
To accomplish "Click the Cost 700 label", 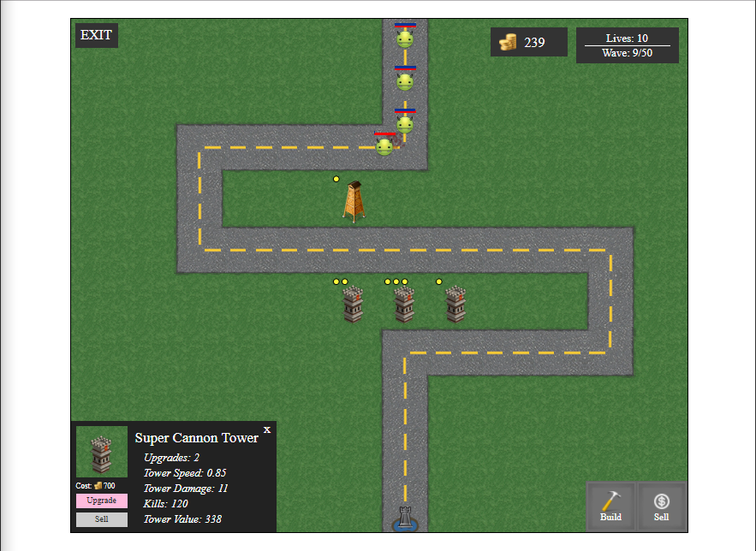I will coord(95,485).
